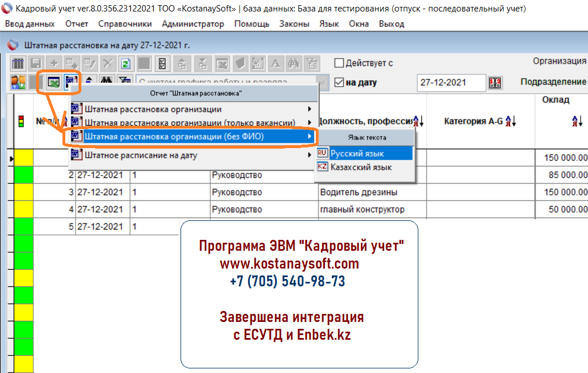
Task: Click the traffic light status column icon
Action: click(21, 121)
